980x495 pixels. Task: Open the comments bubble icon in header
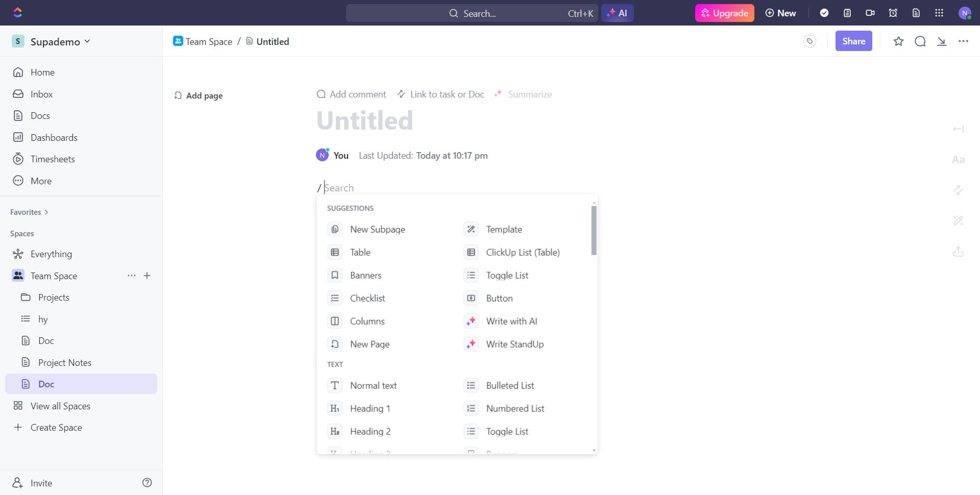(x=920, y=41)
